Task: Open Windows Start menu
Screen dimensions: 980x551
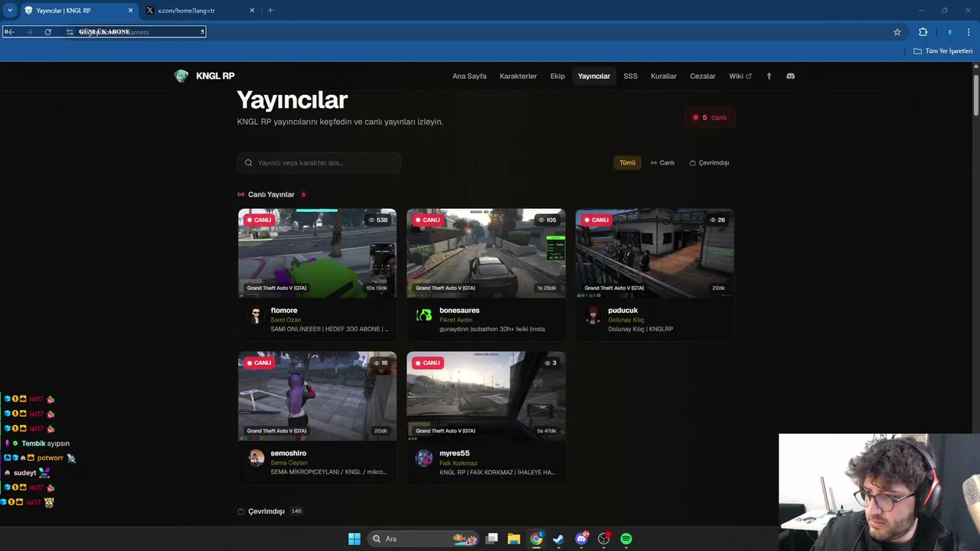Action: [x=354, y=539]
